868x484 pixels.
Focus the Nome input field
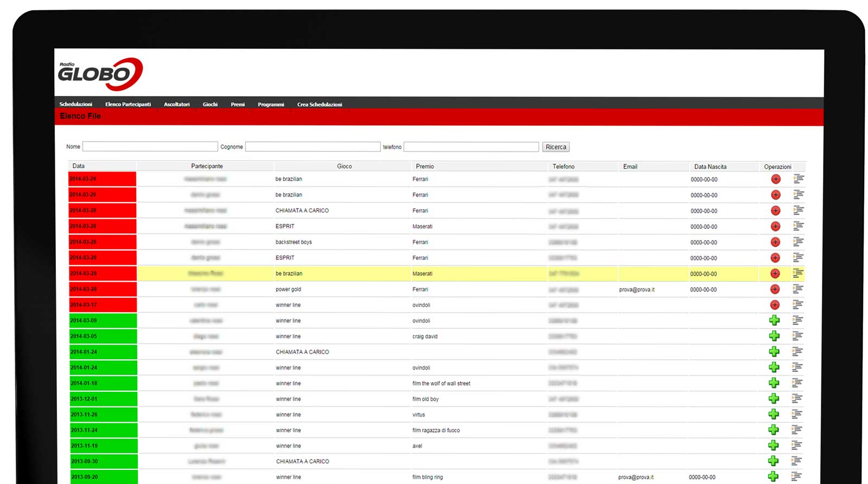click(x=150, y=147)
